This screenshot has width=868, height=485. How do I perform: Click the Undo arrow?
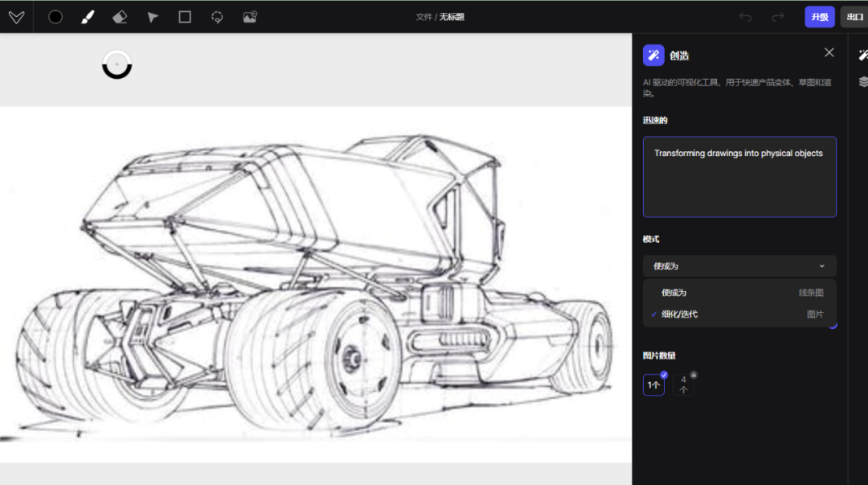745,17
